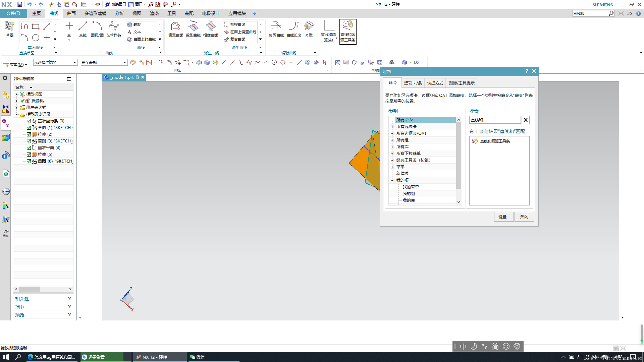Select the Studio Spline (艺术样条) tool
Viewport: 644px width, 362px height.
(x=114, y=29)
